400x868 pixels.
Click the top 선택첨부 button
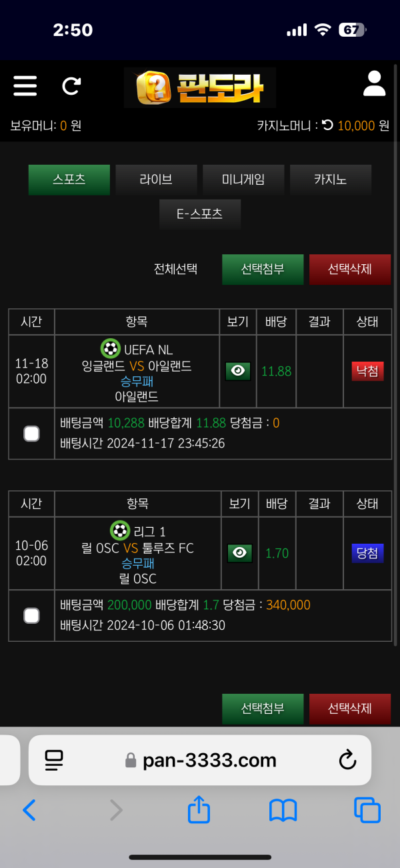[263, 270]
